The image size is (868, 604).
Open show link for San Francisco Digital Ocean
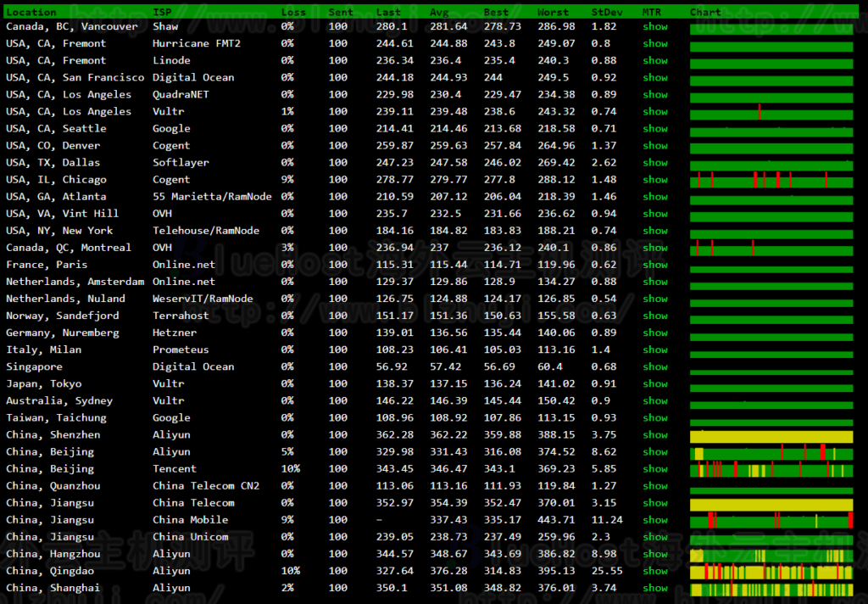(x=655, y=77)
